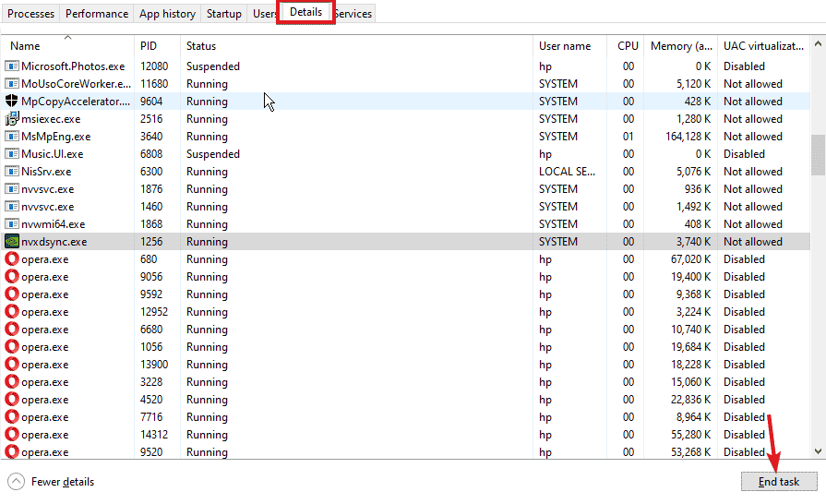Click the msiexec.exe installer icon
Viewport: 826px width, 504px height.
click(x=12, y=118)
